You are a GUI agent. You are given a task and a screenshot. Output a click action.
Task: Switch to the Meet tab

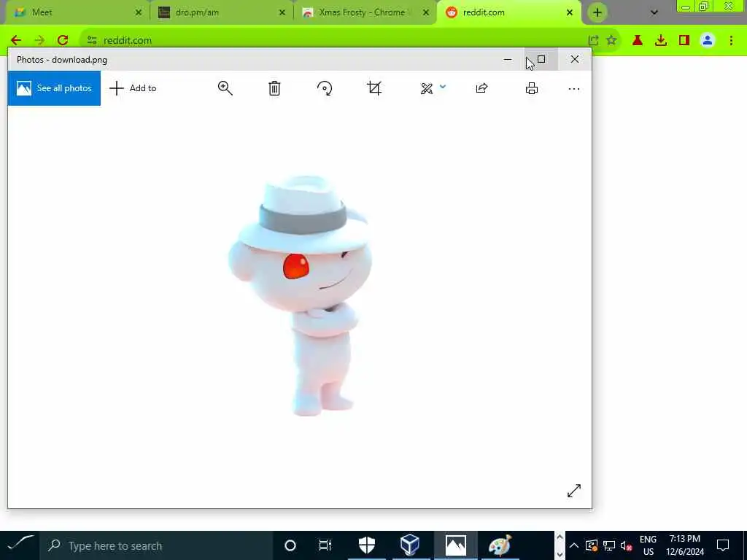point(76,12)
